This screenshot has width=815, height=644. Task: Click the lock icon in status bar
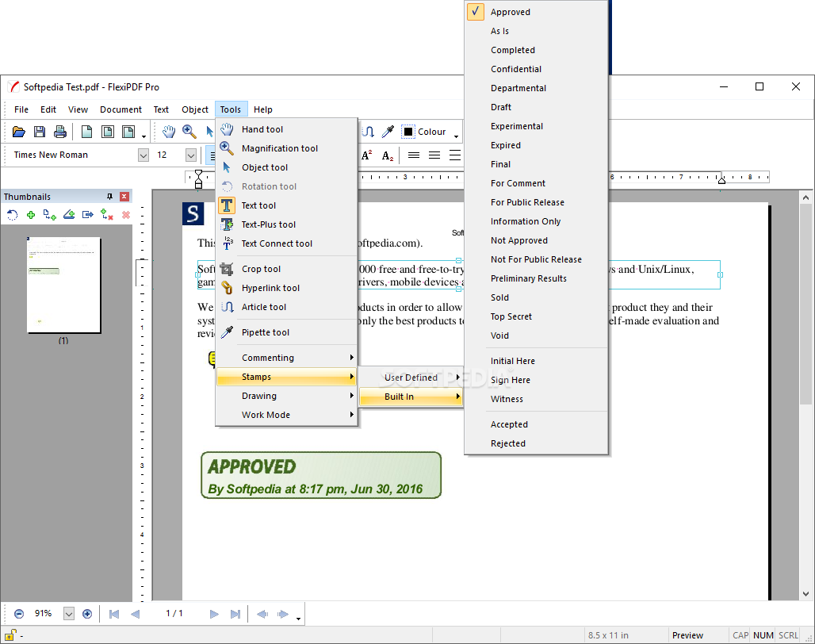tap(10, 634)
